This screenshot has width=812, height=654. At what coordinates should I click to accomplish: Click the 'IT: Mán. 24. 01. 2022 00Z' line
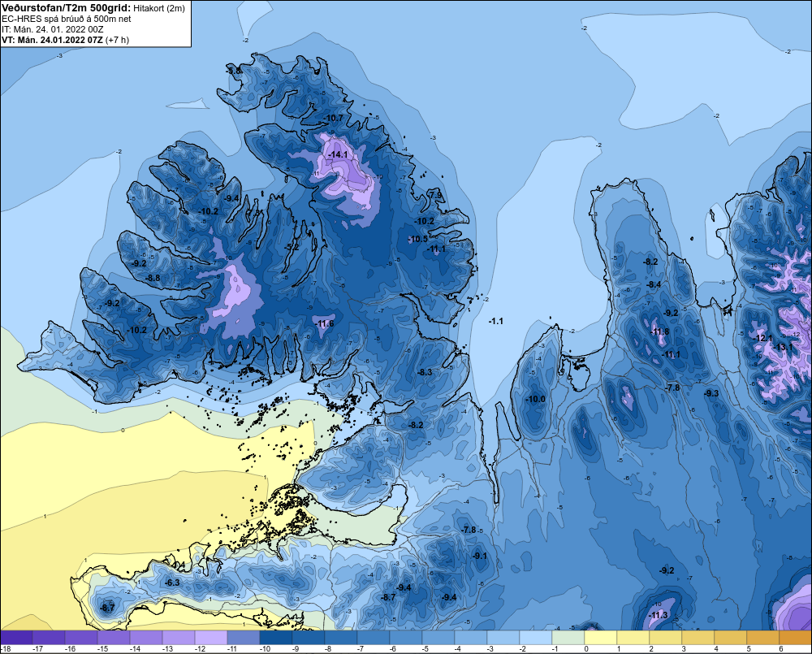click(x=52, y=29)
